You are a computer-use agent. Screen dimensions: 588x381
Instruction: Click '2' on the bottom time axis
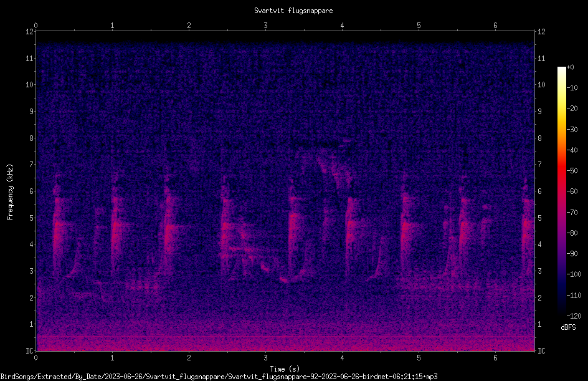coord(189,358)
